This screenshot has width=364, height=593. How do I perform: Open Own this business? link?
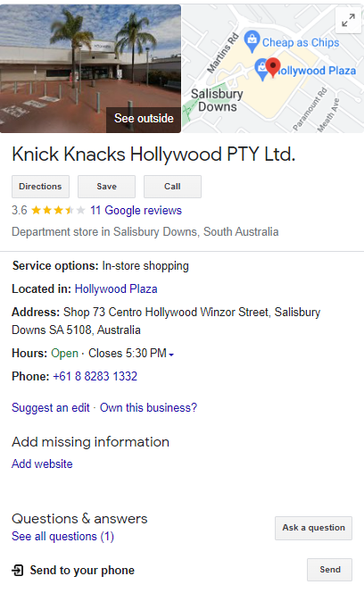pos(149,407)
